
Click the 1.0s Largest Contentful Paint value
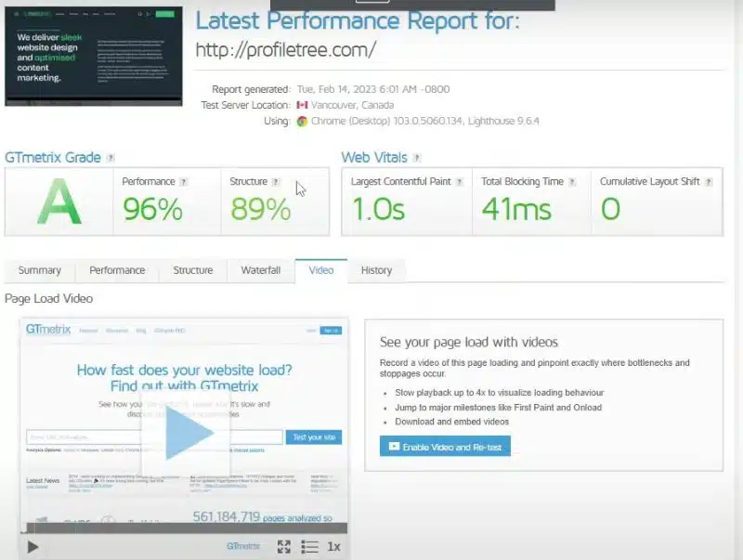point(379,209)
